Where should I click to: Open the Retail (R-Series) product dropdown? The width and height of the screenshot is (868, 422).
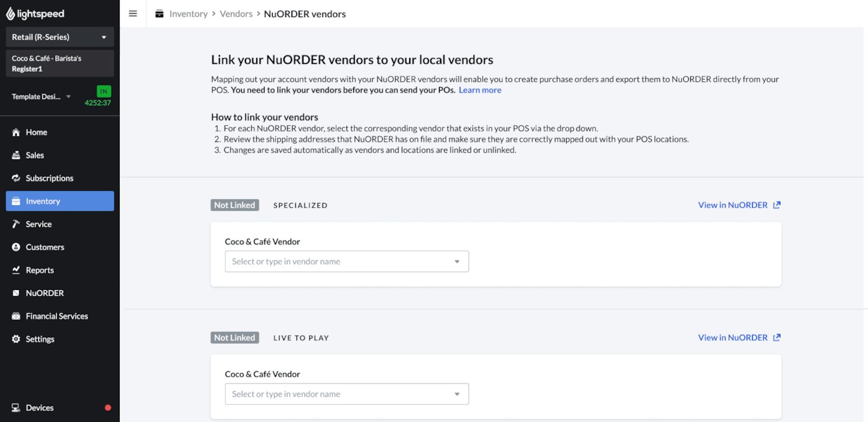[x=60, y=37]
